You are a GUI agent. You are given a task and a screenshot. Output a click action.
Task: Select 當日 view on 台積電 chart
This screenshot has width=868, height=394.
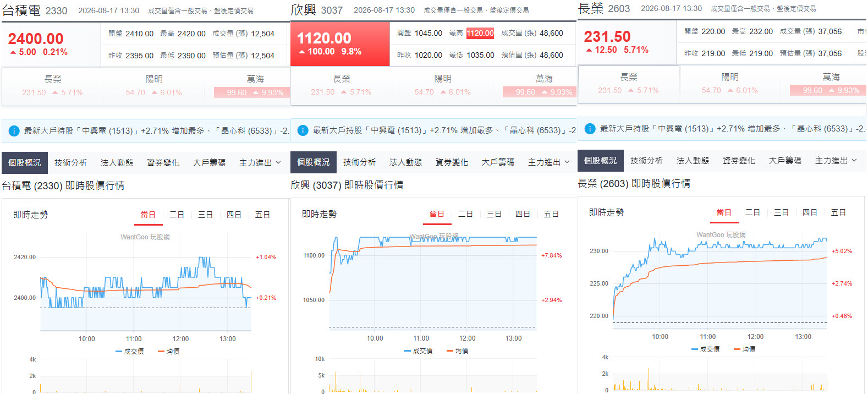[149, 215]
